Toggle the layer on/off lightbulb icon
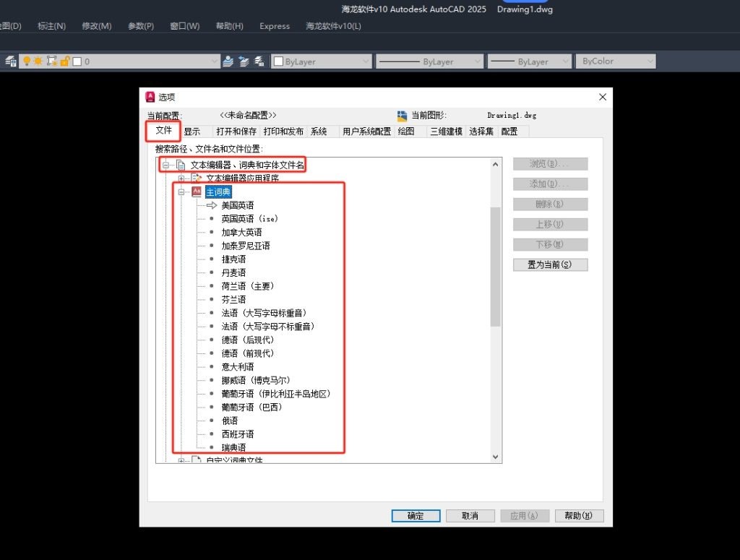 click(27, 61)
